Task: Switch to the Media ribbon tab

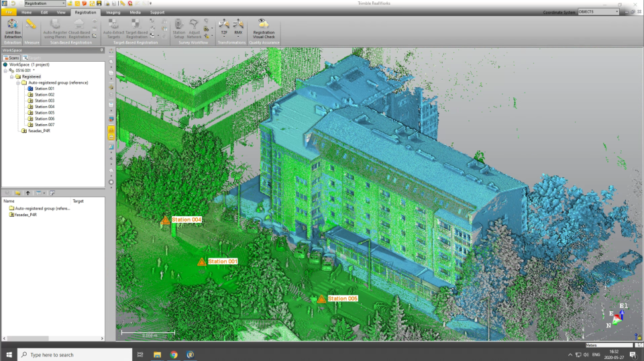Action: (x=135, y=12)
